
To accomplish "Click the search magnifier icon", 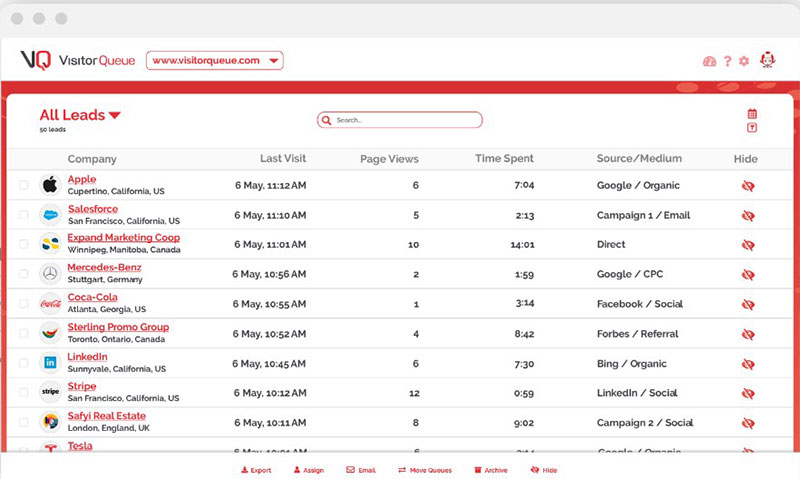I will 327,120.
